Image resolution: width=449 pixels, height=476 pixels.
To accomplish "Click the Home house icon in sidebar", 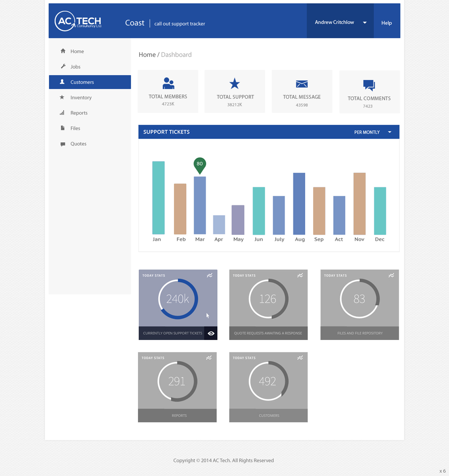I will 63,51.
